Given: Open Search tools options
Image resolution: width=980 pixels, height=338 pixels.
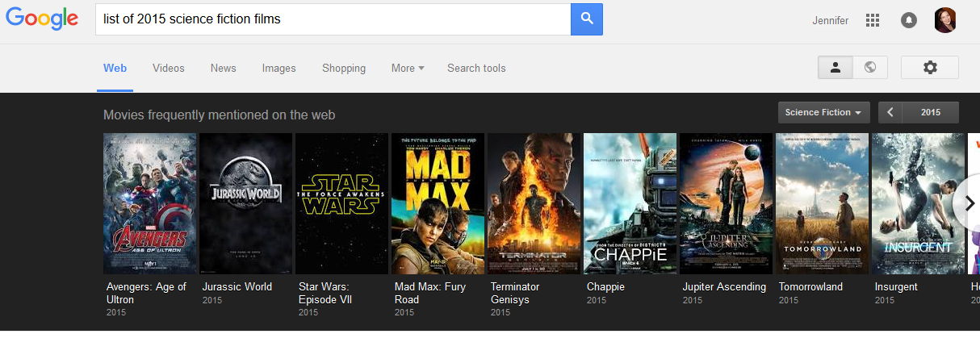Looking at the screenshot, I should point(476,68).
